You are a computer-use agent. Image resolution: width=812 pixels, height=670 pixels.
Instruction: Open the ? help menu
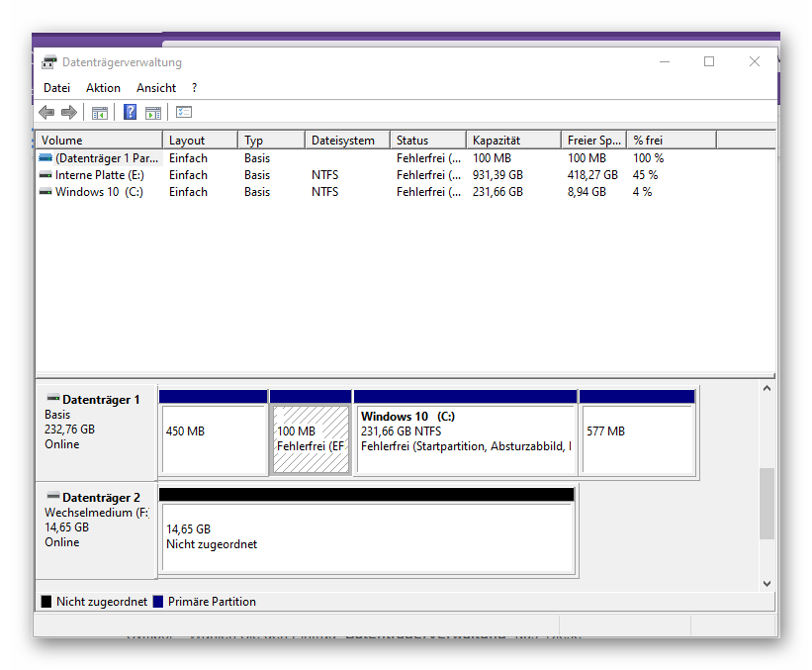(x=194, y=88)
